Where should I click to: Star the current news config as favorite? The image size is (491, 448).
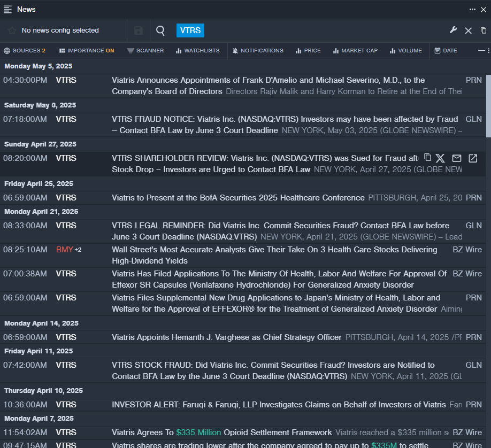12,30
